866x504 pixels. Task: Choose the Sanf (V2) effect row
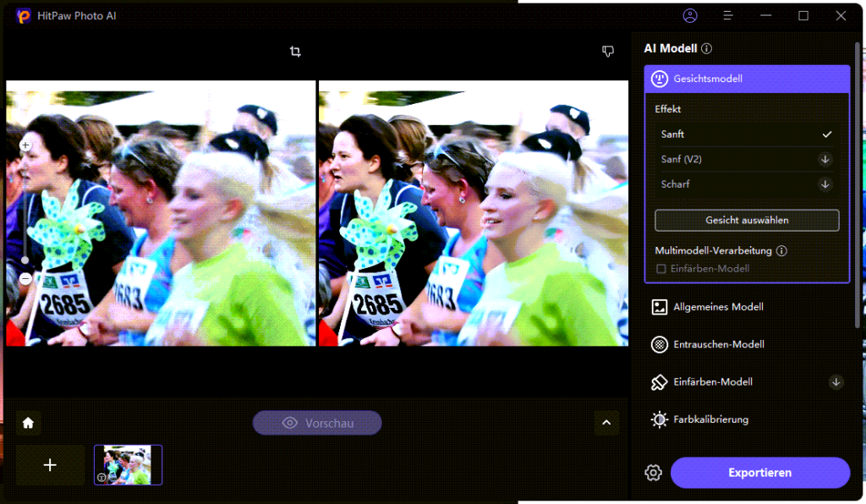[746, 160]
